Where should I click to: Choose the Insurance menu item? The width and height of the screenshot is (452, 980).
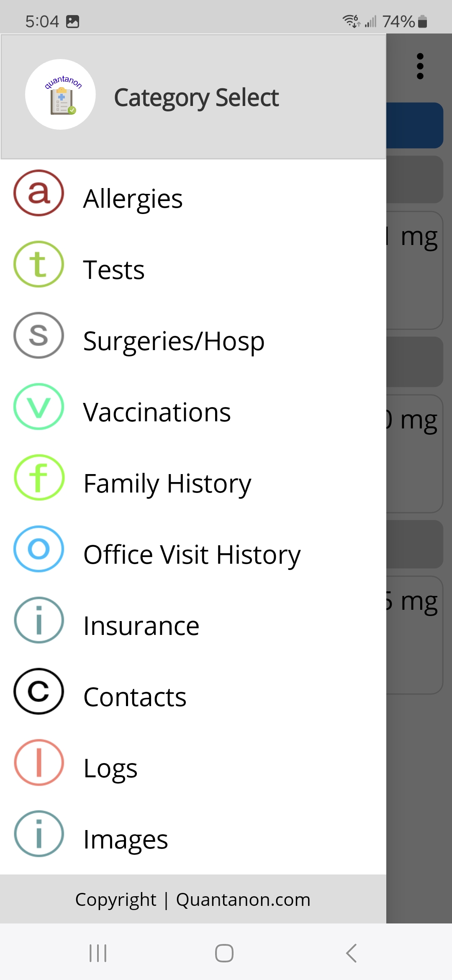tap(141, 626)
